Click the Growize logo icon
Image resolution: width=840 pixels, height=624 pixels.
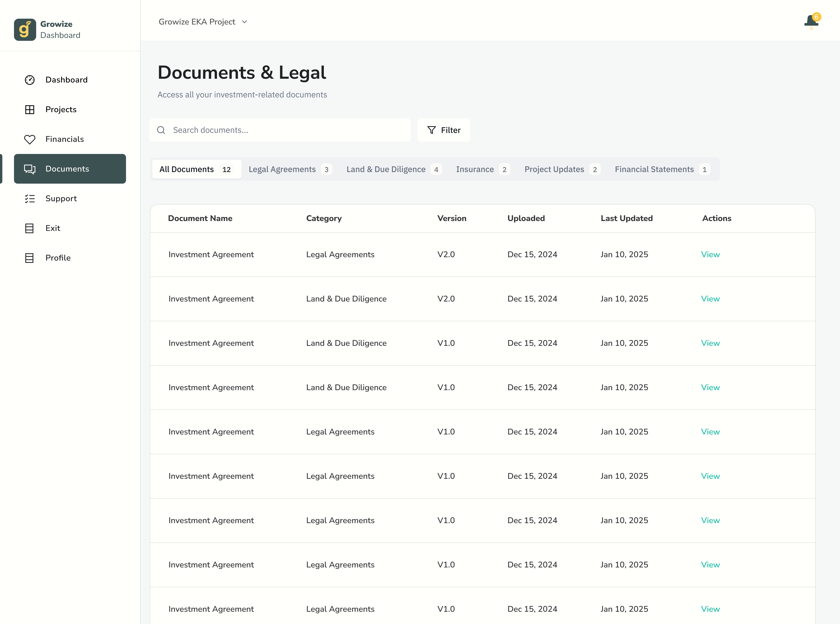point(25,29)
